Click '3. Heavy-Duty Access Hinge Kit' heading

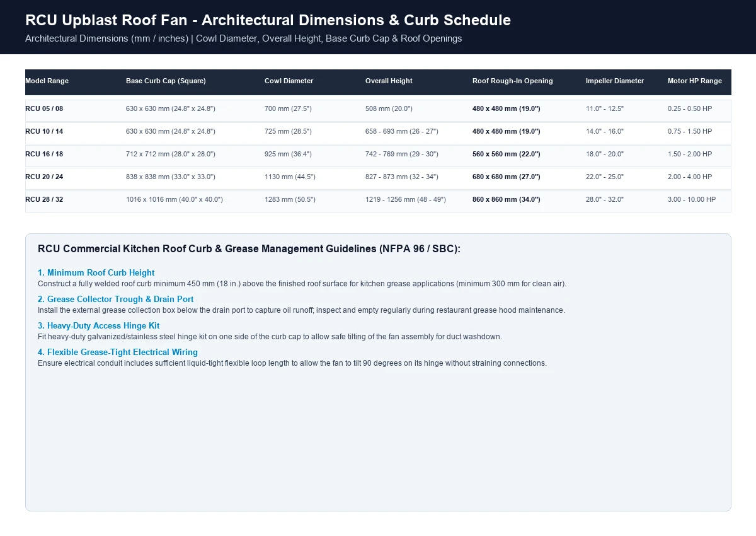(x=98, y=326)
